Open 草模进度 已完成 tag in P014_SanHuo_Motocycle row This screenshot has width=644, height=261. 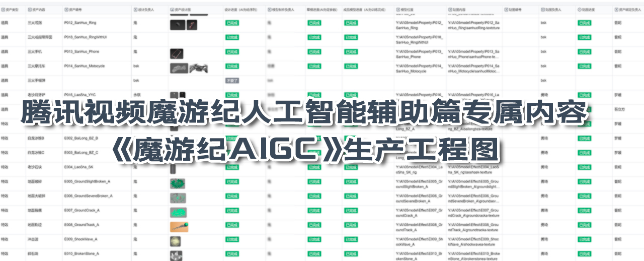click(314, 66)
